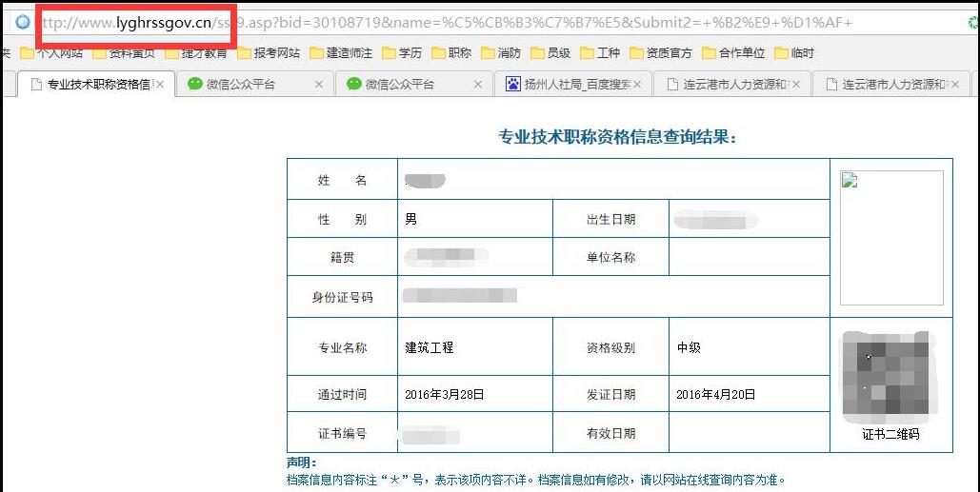The height and width of the screenshot is (492, 980).
Task: Open the 学历 bookmark folder
Action: click(x=401, y=53)
